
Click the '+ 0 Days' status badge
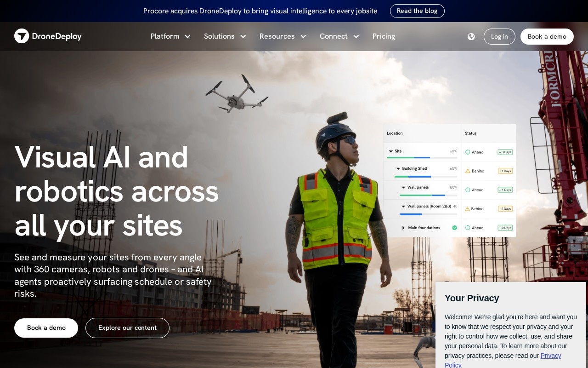click(x=505, y=228)
